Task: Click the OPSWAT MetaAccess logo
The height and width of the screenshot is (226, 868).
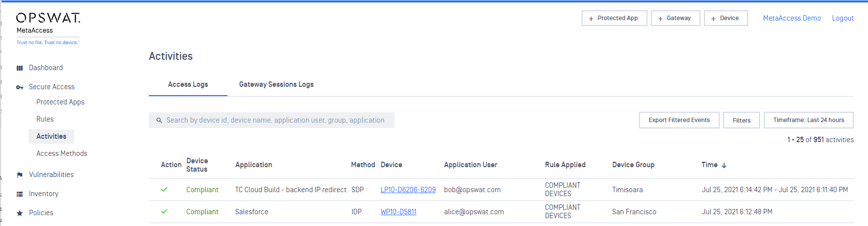Action: pos(48,28)
